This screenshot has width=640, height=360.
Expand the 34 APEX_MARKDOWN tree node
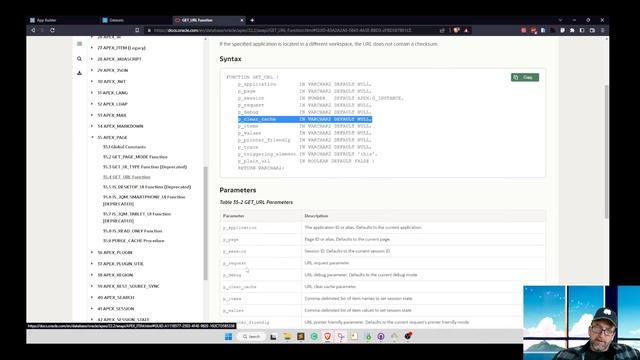click(92, 126)
